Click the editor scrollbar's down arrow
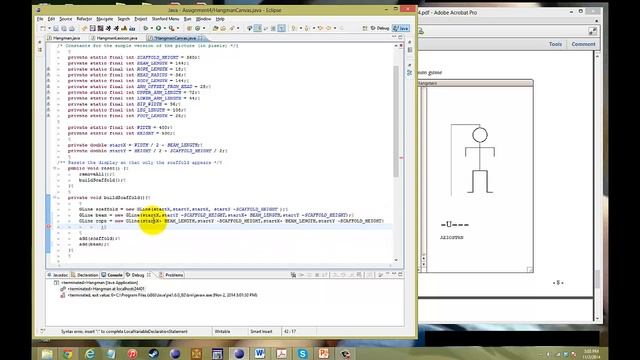640x360 pixels. [x=396, y=260]
